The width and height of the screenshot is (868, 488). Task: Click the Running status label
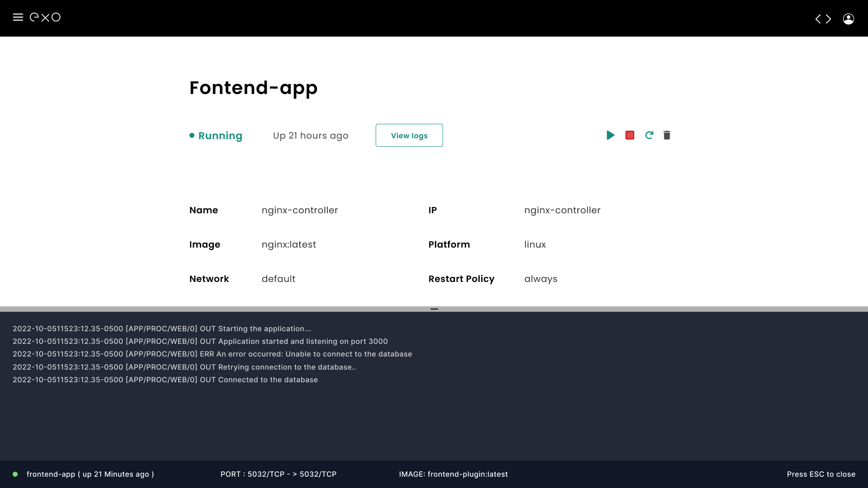(x=220, y=136)
